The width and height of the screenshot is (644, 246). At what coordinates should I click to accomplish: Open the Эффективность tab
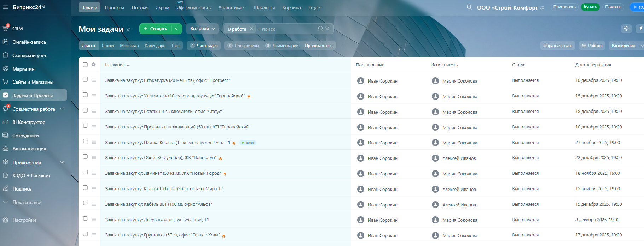click(x=194, y=7)
